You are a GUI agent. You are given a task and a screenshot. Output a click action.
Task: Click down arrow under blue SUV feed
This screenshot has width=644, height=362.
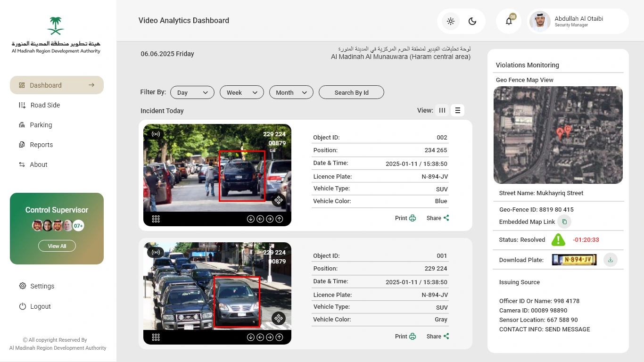(251, 219)
